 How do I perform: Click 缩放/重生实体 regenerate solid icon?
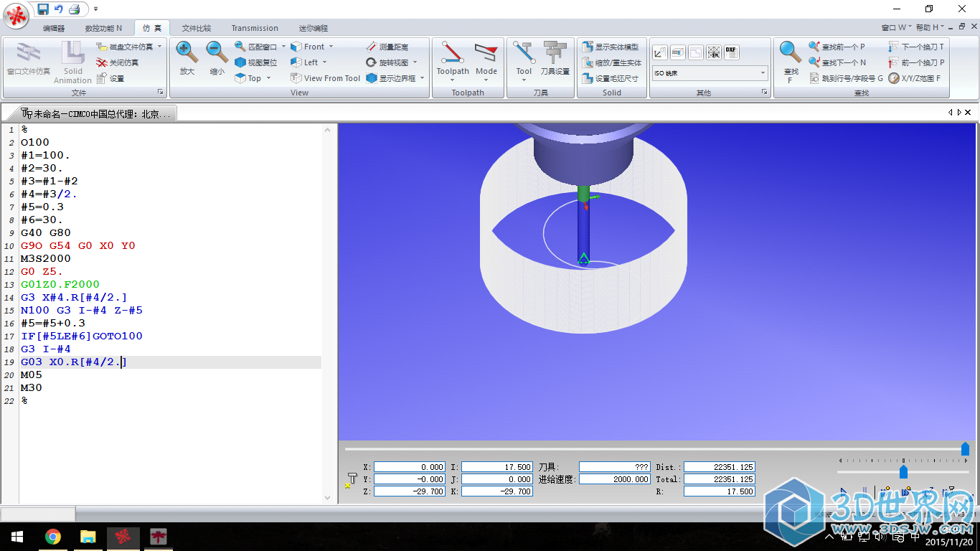point(587,62)
